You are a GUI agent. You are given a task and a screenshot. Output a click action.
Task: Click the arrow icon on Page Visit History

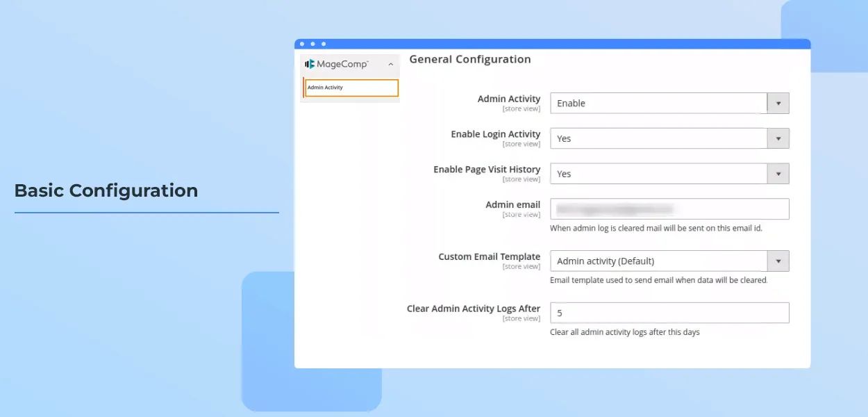click(778, 174)
